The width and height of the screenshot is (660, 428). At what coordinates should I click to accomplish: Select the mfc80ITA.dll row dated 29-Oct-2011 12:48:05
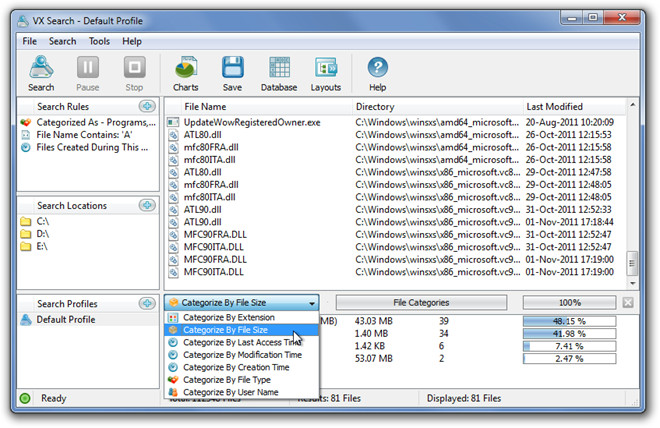[x=395, y=197]
